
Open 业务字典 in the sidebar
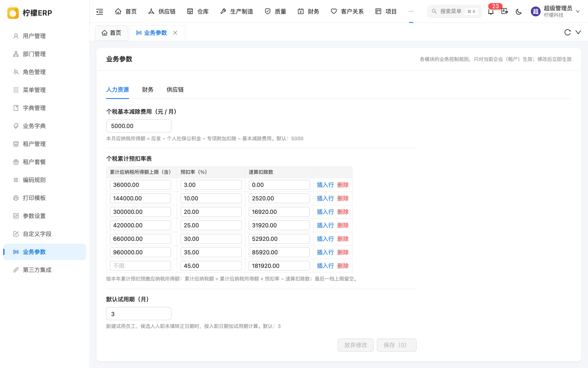tap(45, 126)
